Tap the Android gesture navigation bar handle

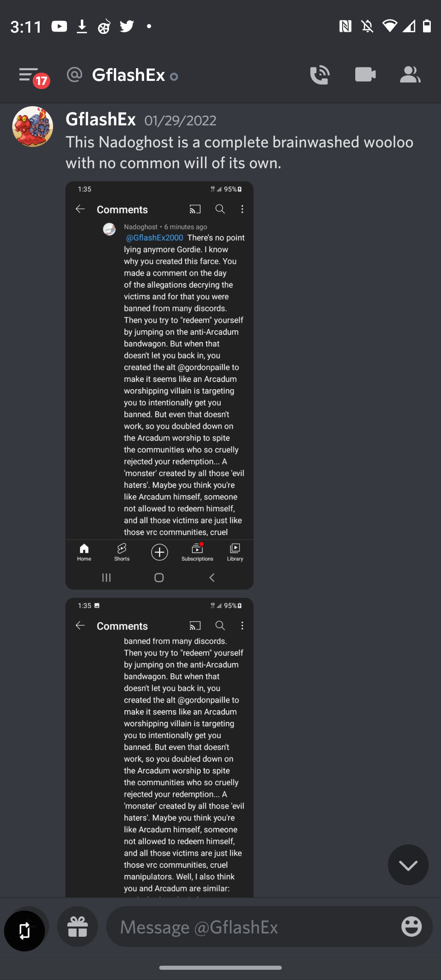click(220, 967)
